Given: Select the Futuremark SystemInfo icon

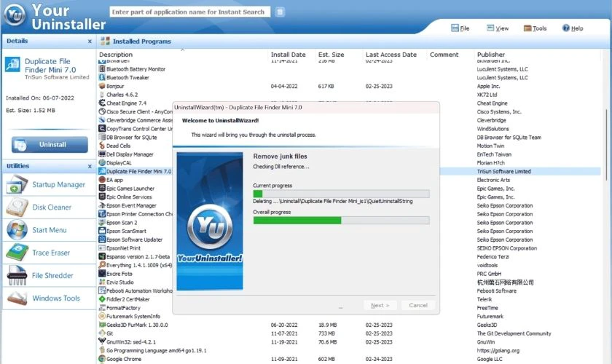Looking at the screenshot, I should (x=102, y=317).
